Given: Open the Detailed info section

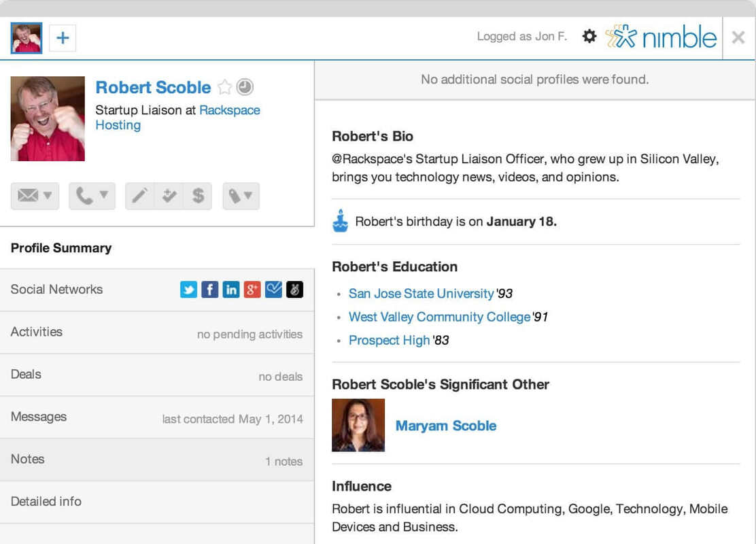Looking at the screenshot, I should tap(46, 501).
